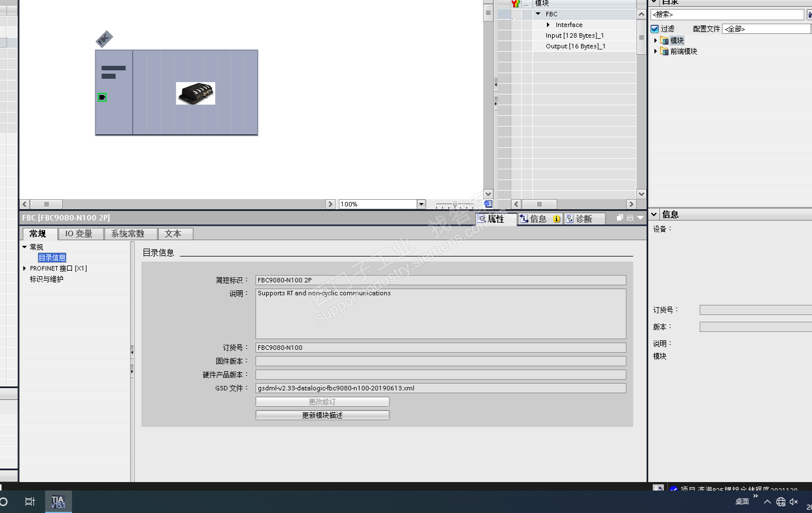Open the Properties (属性) inspector tab
The image size is (812, 513).
tap(496, 219)
